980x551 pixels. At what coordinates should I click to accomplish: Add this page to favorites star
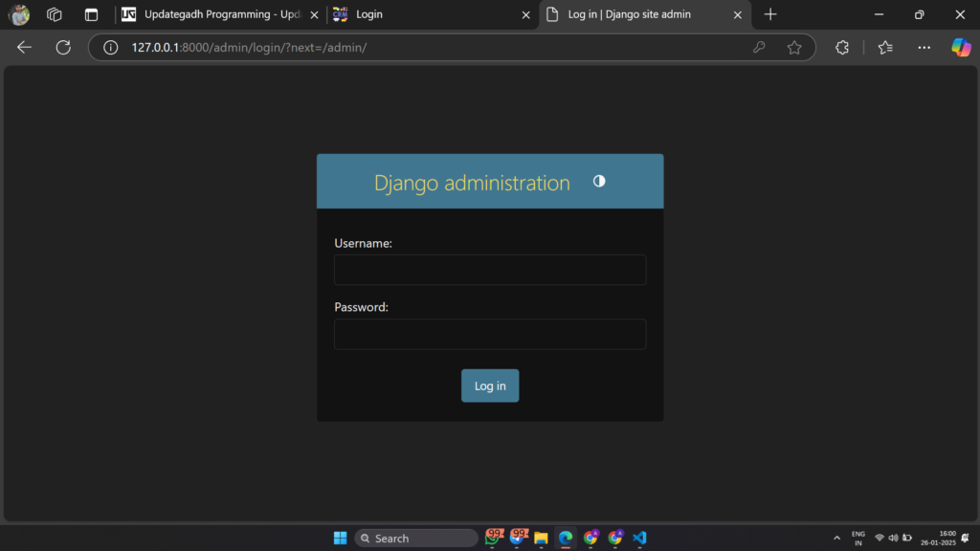794,48
